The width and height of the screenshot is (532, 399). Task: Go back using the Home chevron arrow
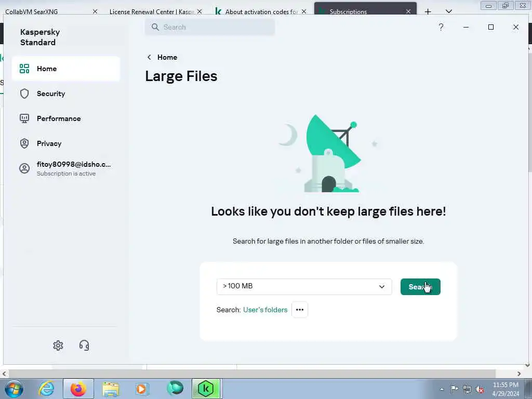(x=149, y=57)
